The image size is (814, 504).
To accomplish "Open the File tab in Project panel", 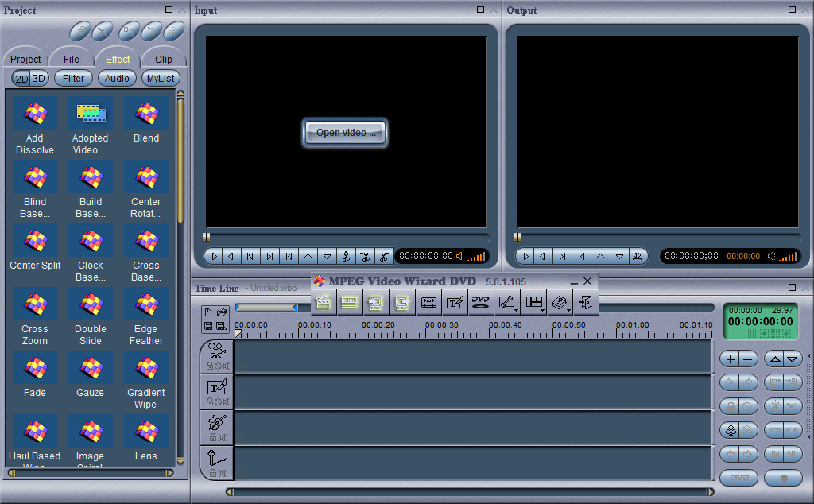I will [72, 59].
